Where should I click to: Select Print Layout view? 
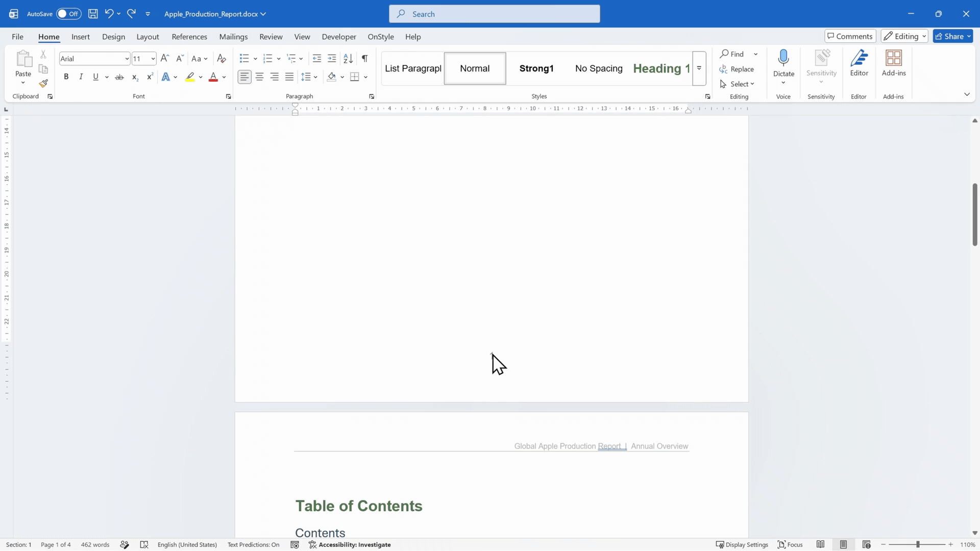pos(843,544)
